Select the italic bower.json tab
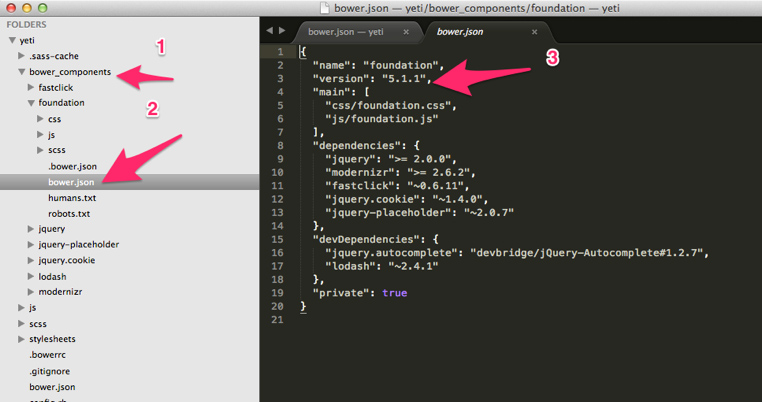The height and width of the screenshot is (402, 762). pos(460,32)
